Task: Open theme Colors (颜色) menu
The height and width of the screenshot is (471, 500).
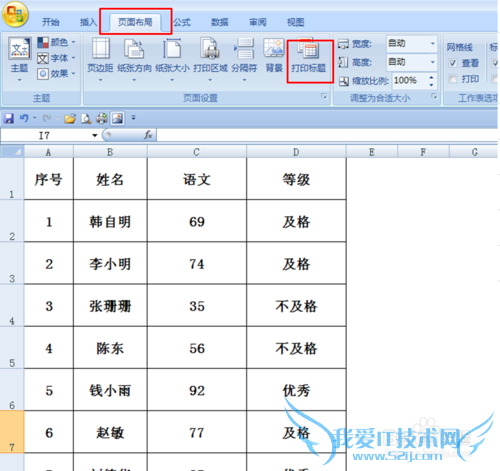Action: [x=56, y=42]
